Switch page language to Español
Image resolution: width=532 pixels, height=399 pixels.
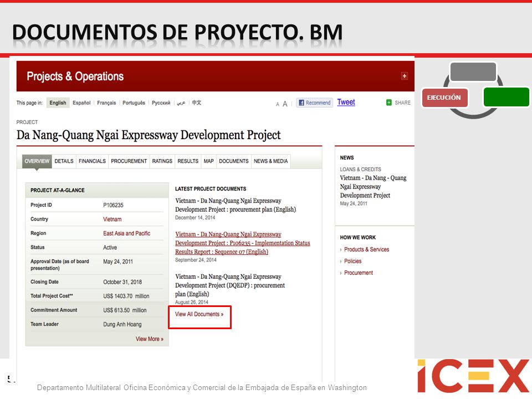pyautogui.click(x=81, y=103)
